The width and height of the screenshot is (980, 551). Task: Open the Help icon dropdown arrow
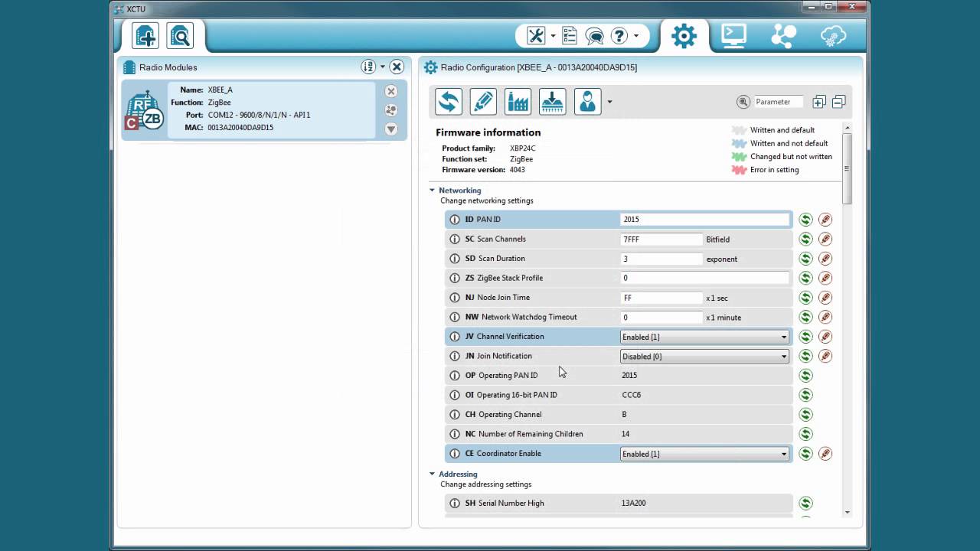pyautogui.click(x=635, y=36)
